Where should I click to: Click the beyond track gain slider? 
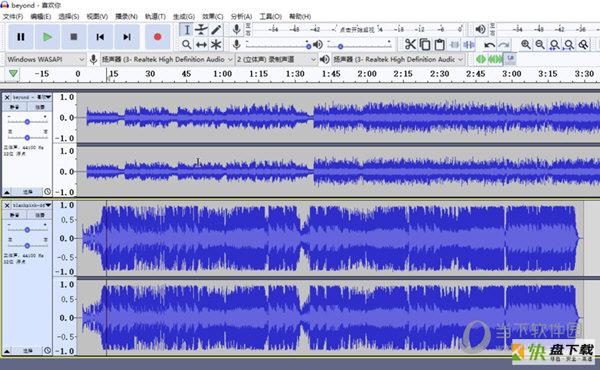pos(28,121)
